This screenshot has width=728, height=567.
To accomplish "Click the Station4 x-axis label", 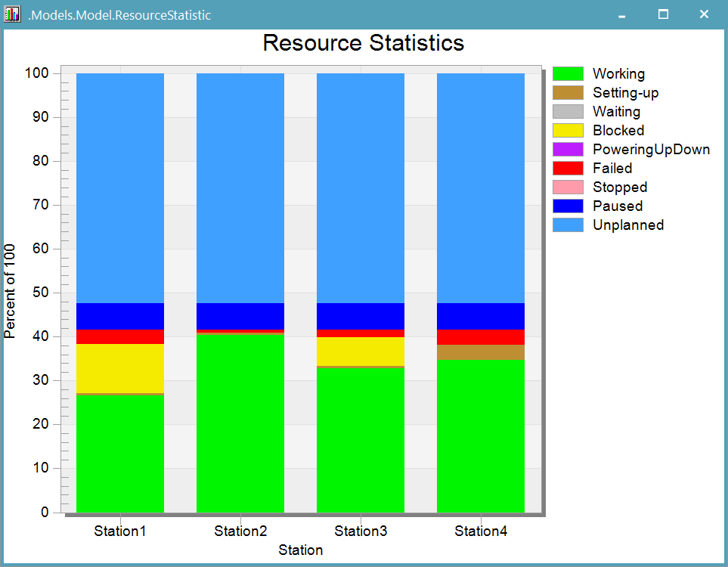I will [481, 531].
